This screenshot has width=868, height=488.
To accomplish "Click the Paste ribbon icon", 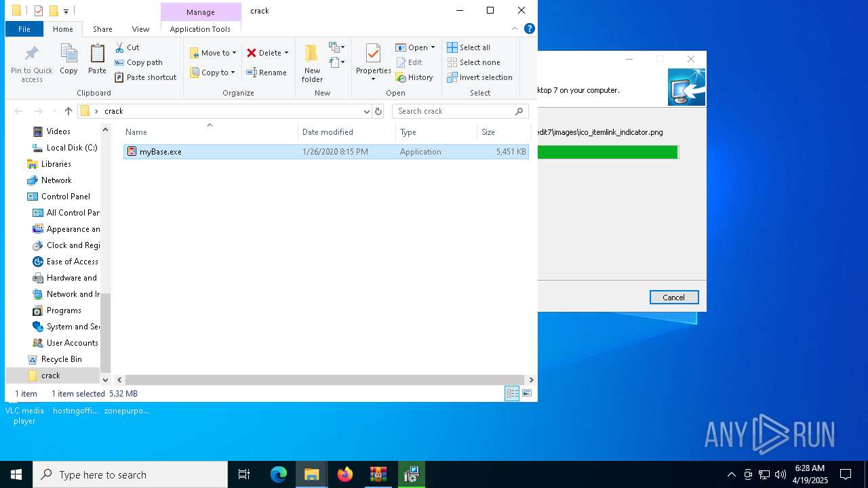I will click(97, 60).
